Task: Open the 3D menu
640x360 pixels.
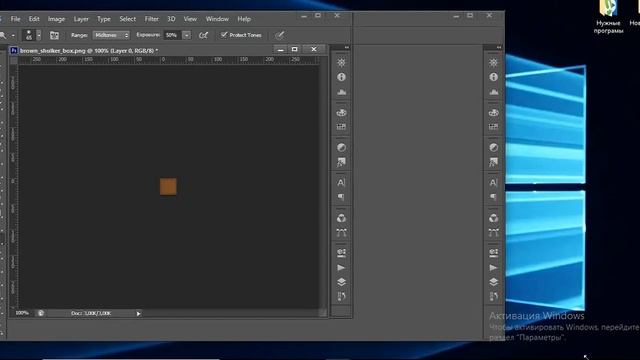Action: click(x=171, y=19)
